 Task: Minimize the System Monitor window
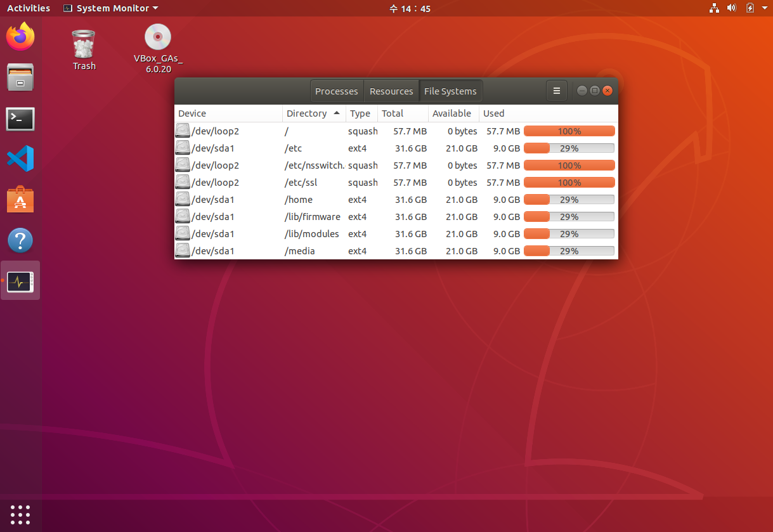pos(581,91)
